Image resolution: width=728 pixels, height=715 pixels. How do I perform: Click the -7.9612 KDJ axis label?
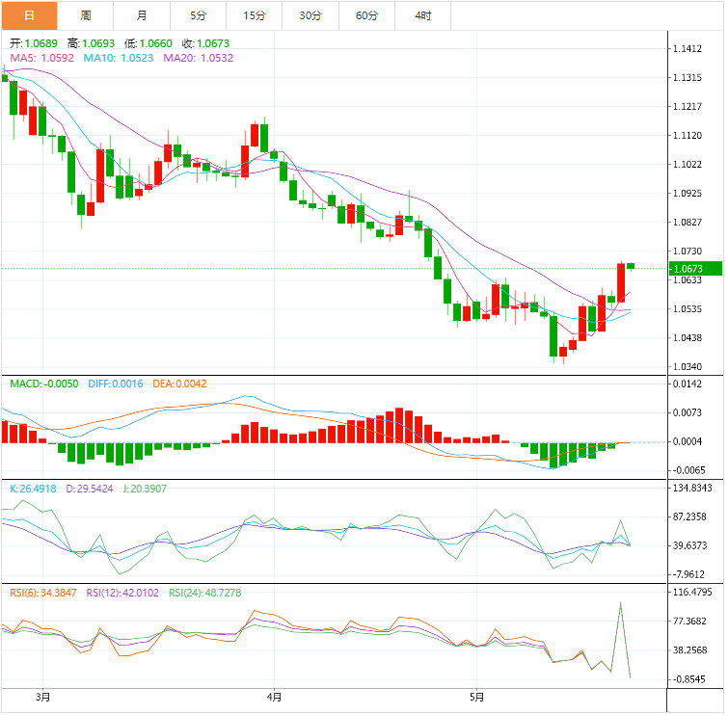click(689, 574)
